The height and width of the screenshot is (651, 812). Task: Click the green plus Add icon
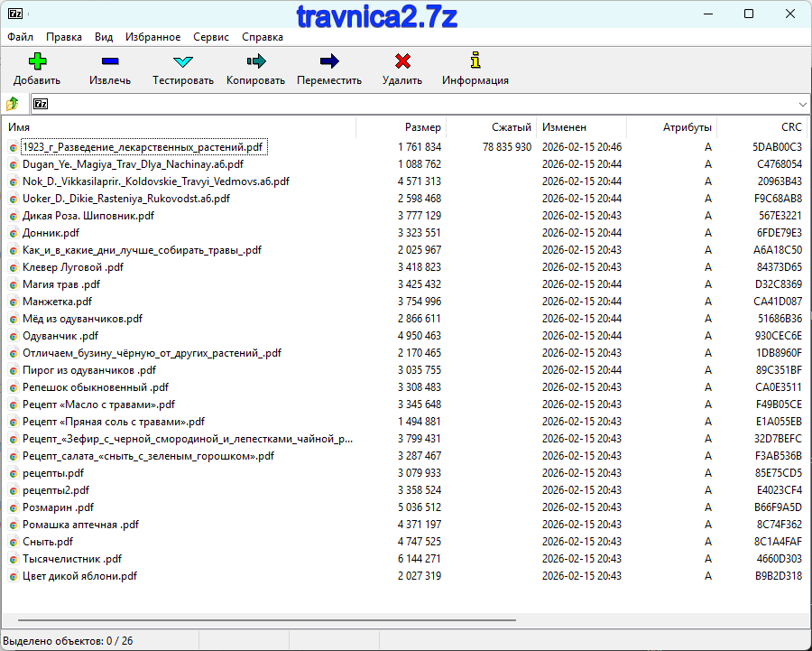click(x=37, y=62)
